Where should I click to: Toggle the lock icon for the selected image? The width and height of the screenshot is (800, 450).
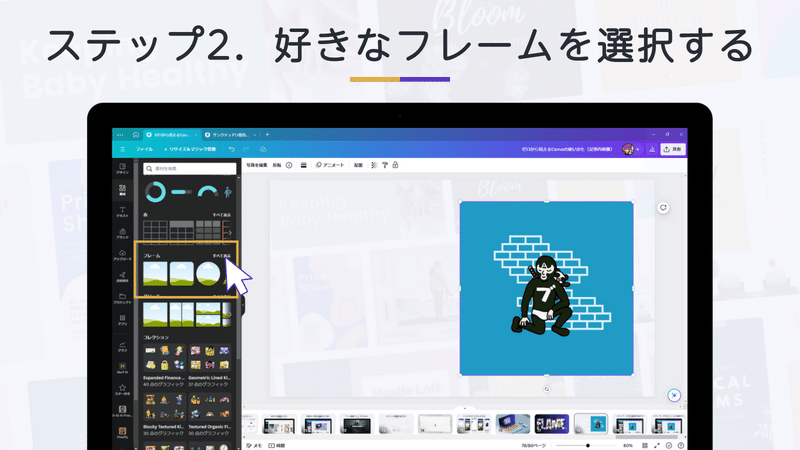click(x=395, y=165)
